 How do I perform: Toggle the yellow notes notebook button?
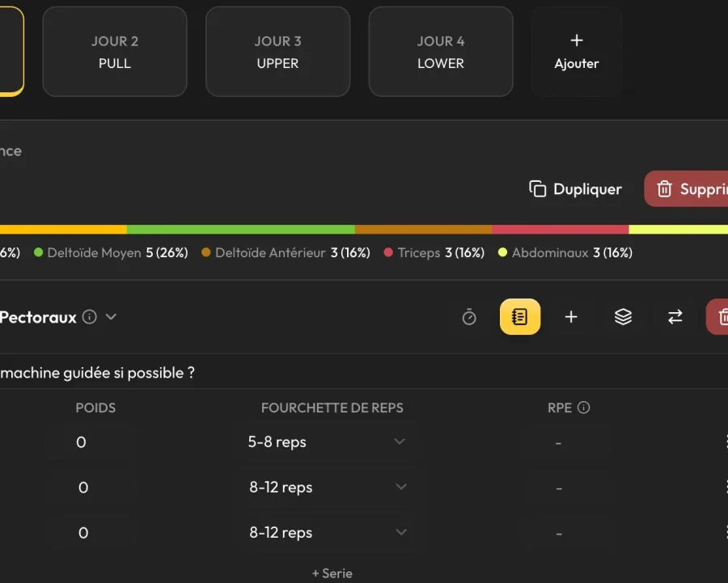[x=520, y=316]
